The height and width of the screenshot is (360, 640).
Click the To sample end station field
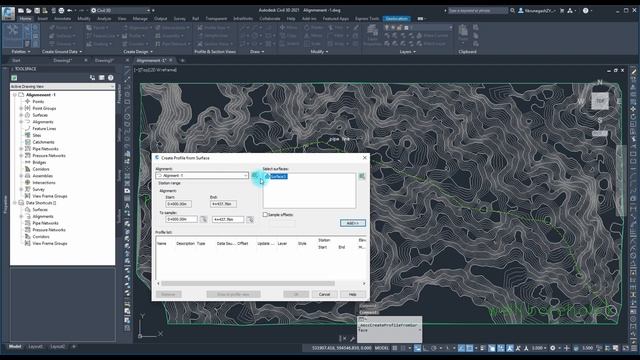tap(228, 220)
